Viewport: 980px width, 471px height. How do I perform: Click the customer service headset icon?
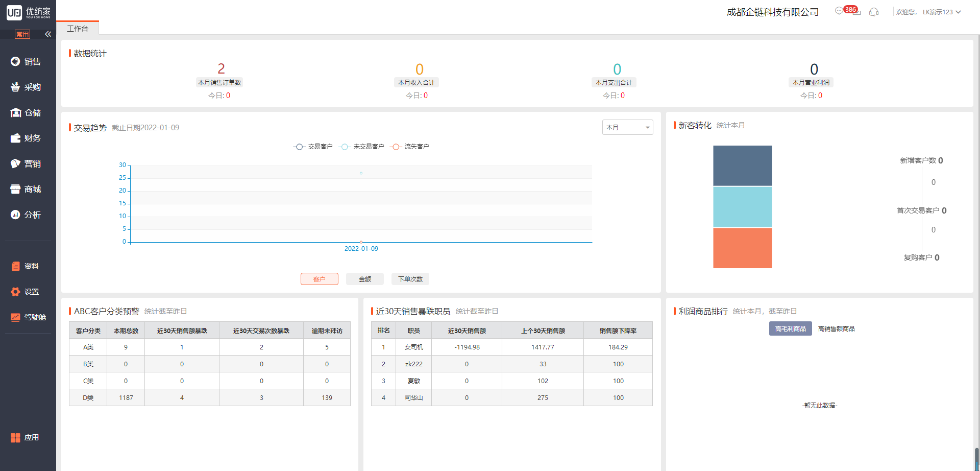874,12
